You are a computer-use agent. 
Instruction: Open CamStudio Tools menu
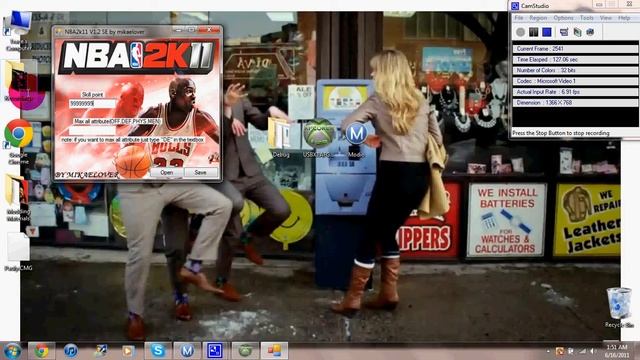(x=587, y=18)
